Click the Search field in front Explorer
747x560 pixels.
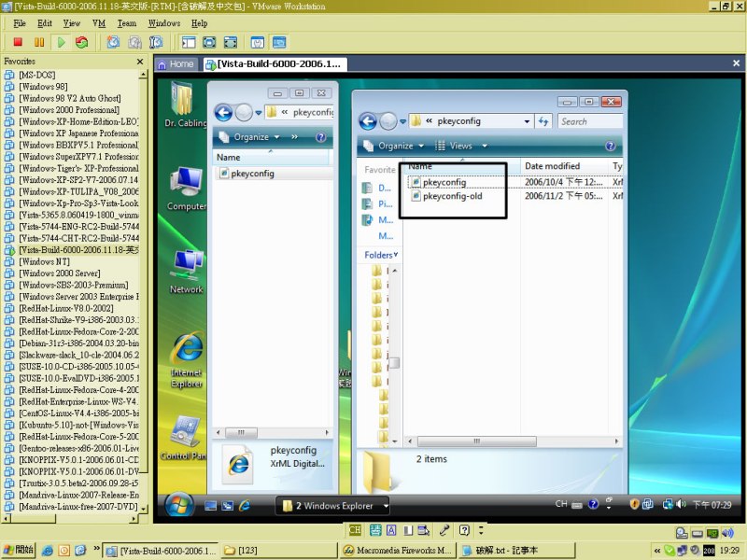pos(590,121)
